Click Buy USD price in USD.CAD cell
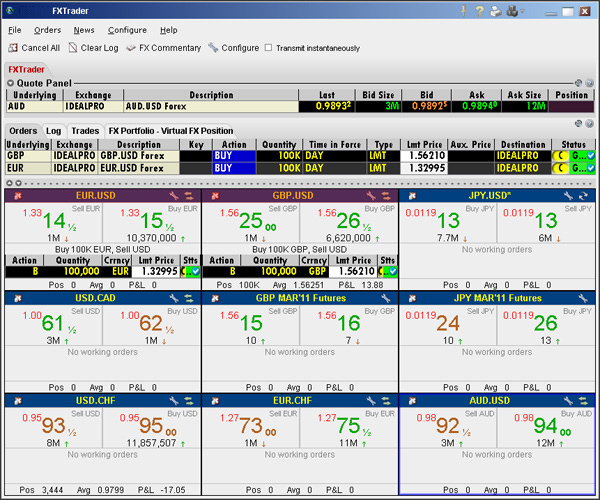The height and width of the screenshot is (500, 600). pos(152,326)
